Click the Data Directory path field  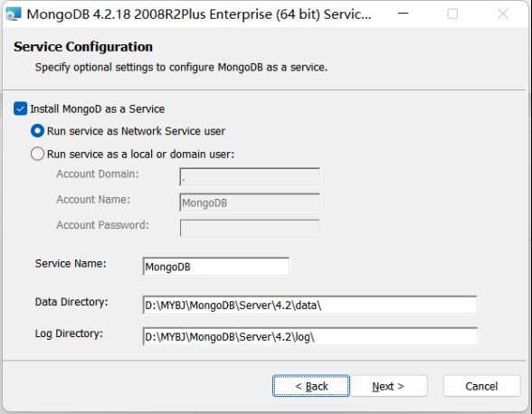point(309,305)
